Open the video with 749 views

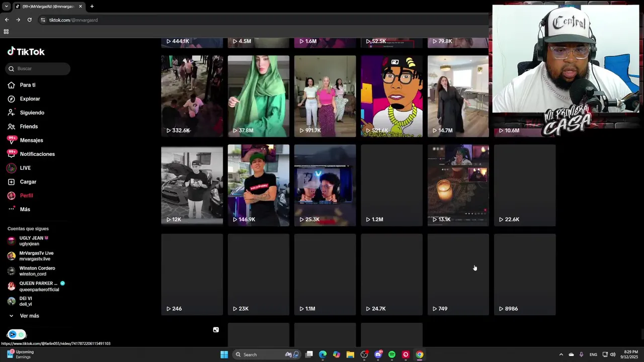click(x=458, y=275)
